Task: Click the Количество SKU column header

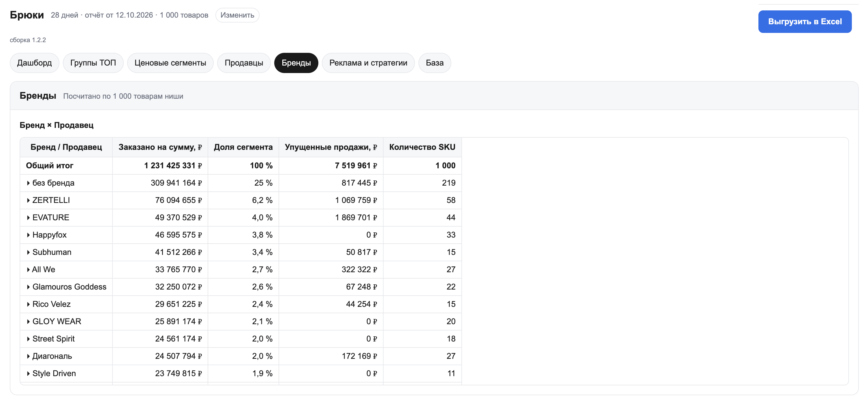Action: coord(422,147)
